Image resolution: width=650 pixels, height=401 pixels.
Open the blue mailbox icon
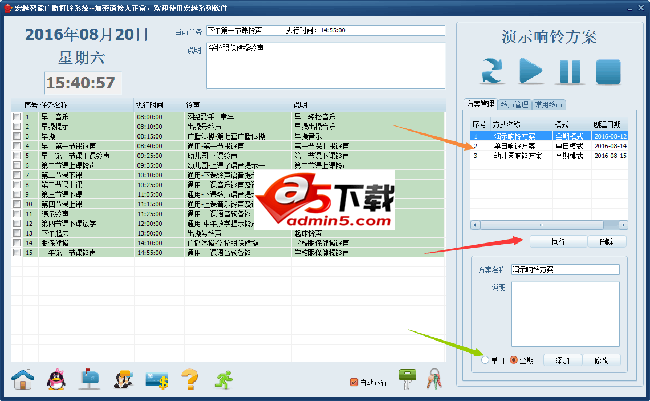[90, 379]
